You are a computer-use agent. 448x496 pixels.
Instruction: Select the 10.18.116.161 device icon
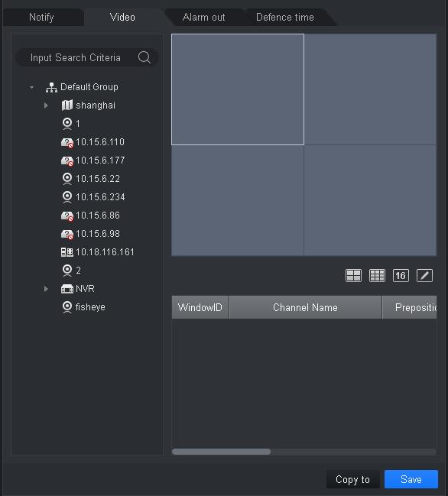(67, 252)
